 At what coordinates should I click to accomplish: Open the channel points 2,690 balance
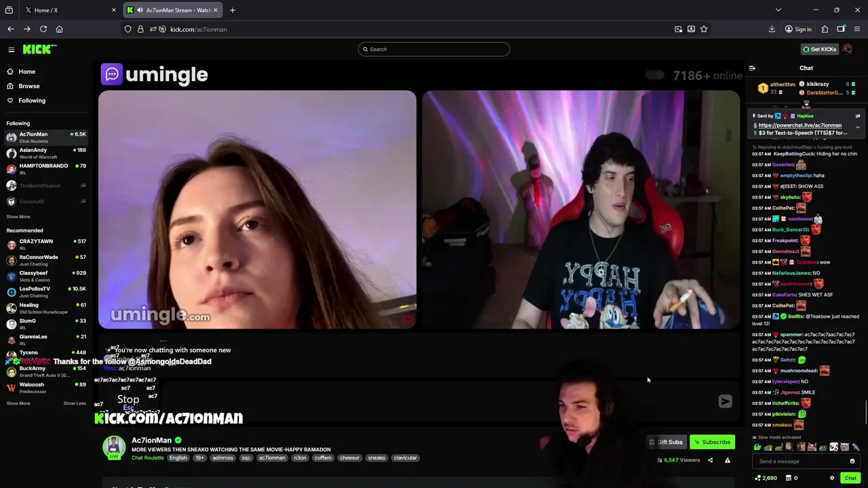tap(766, 478)
